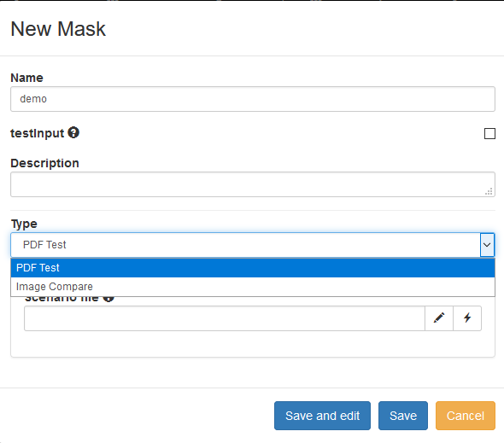Click the "New Mask" dialog title

[x=58, y=29]
